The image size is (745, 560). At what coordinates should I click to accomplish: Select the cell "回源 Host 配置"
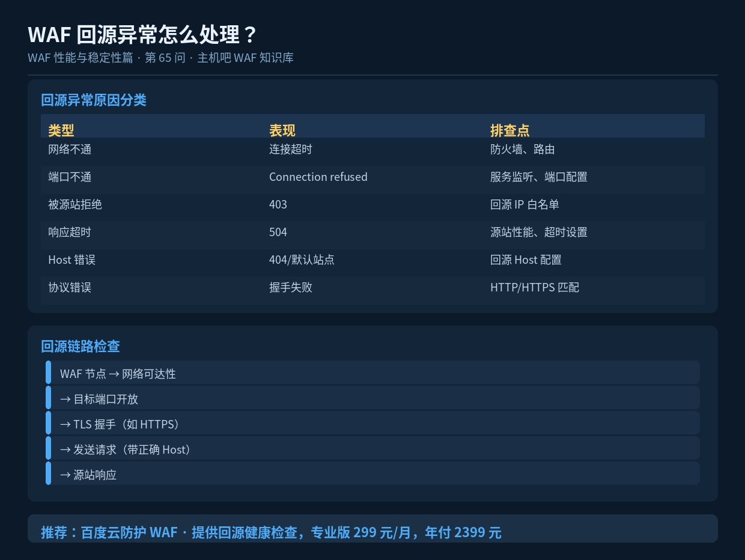click(x=526, y=260)
